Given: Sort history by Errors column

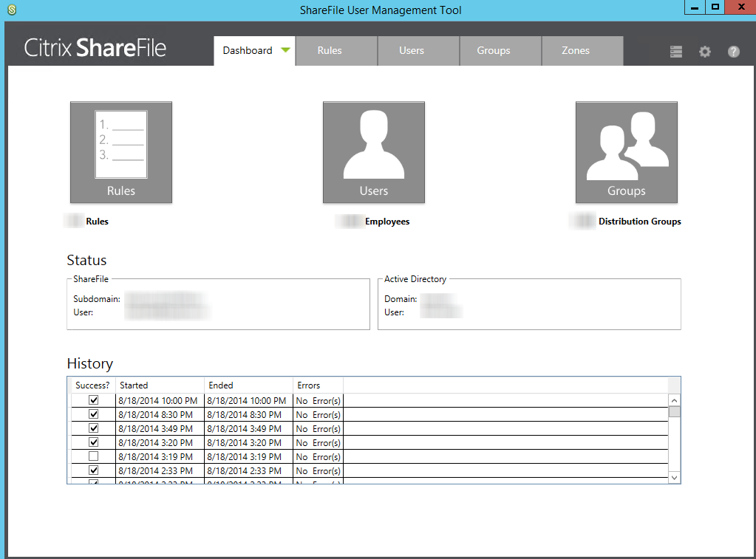Looking at the screenshot, I should [x=319, y=385].
